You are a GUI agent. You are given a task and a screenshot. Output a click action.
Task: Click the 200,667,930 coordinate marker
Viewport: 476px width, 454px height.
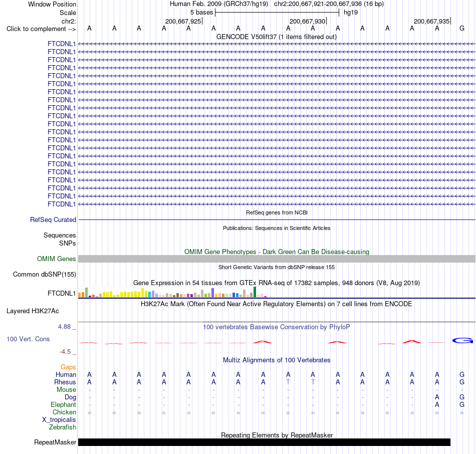pos(307,21)
